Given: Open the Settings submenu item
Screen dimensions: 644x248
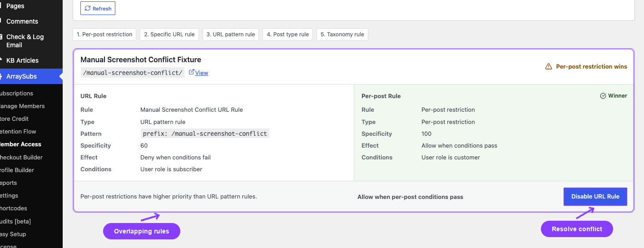Looking at the screenshot, I should [31, 195].
